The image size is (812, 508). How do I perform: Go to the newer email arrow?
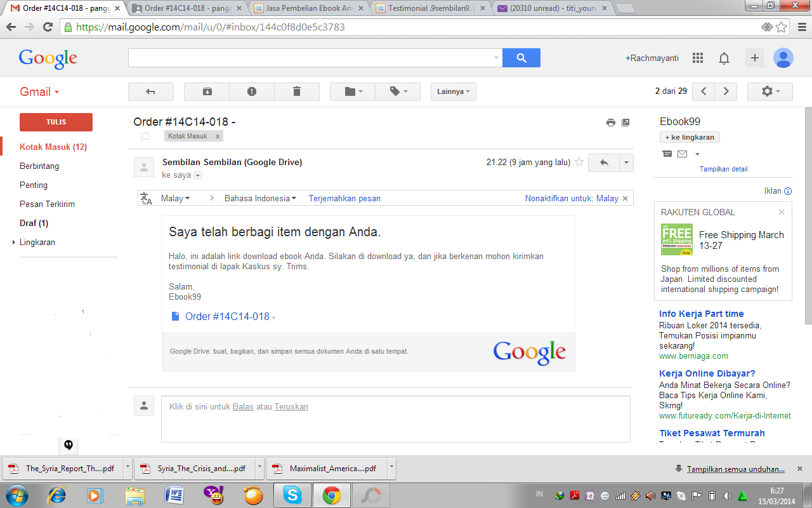(x=704, y=91)
